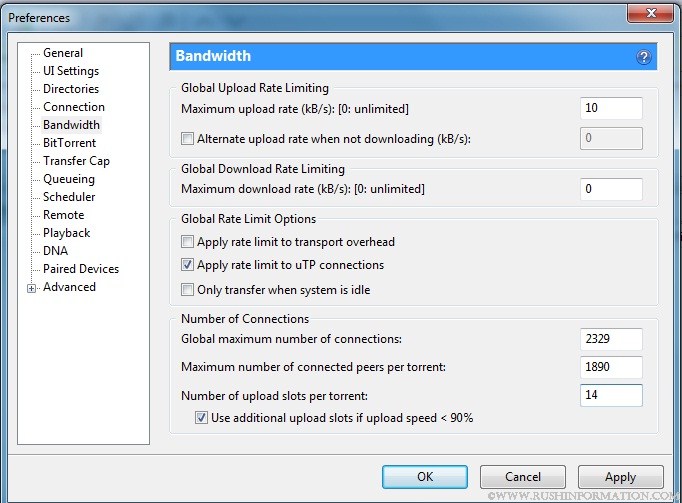Image resolution: width=682 pixels, height=503 pixels.
Task: Uncheck apply rate limit to uTP connections
Action: [x=188, y=266]
